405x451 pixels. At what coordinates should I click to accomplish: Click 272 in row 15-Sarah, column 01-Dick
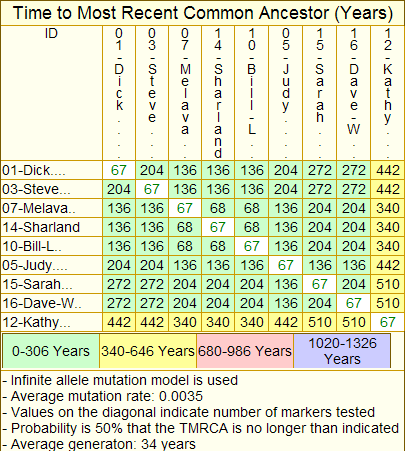[x=119, y=284]
